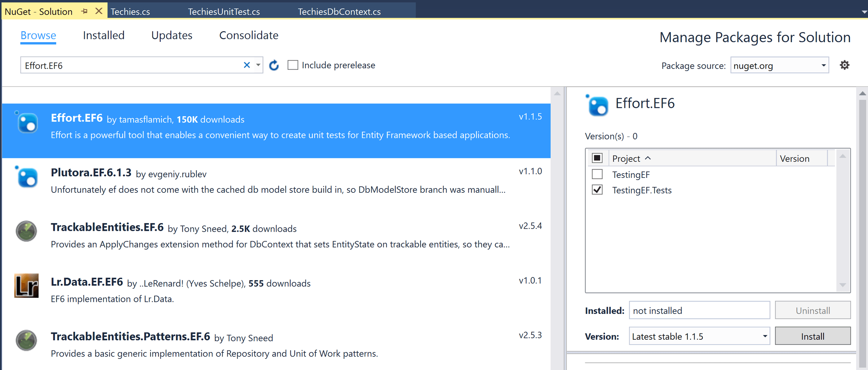Open the TechiesUnitTest.cs document tab
This screenshot has height=370, width=868.
point(224,11)
